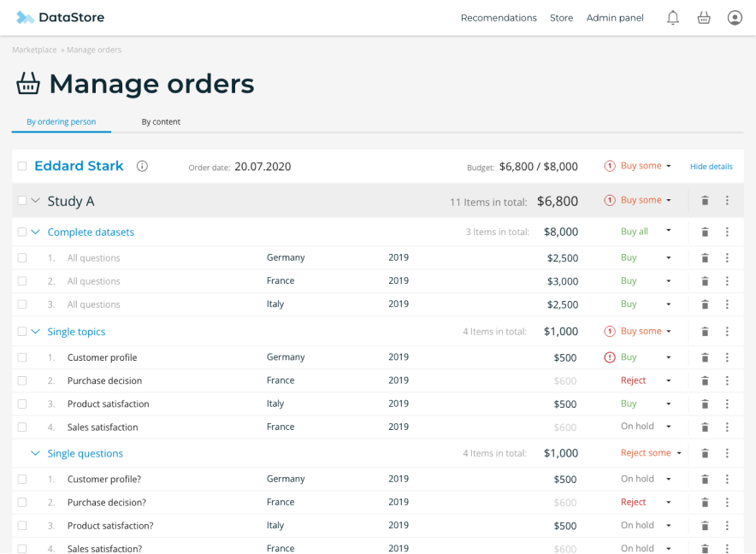The width and height of the screenshot is (756, 554).
Task: Open Buy dropdown for Product satisfaction topic
Action: [x=646, y=404]
